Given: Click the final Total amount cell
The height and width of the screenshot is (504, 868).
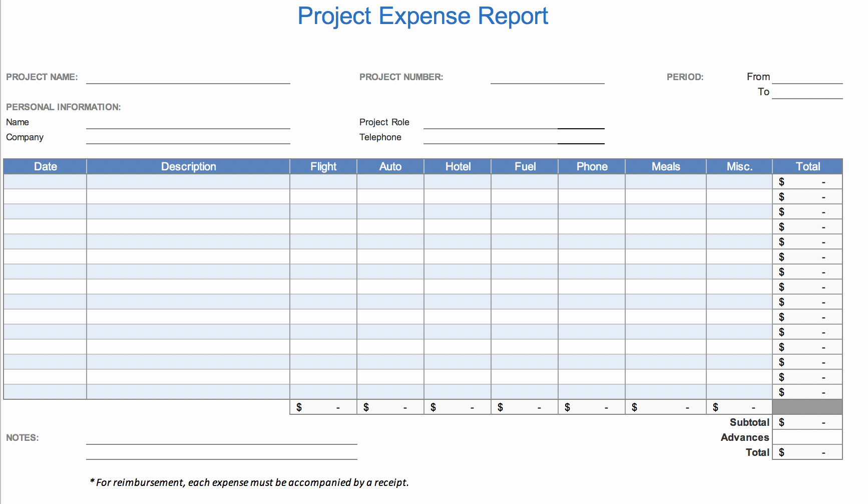Looking at the screenshot, I should tap(807, 452).
